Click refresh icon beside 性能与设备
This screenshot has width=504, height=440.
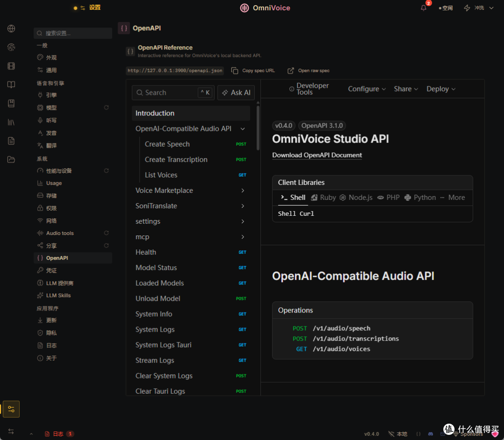(106, 170)
